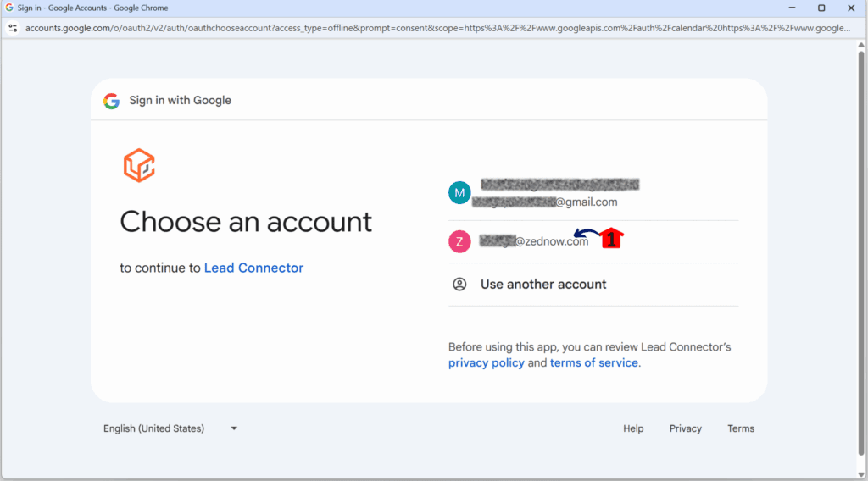Select the teal M avatar Gmail account

point(459,193)
